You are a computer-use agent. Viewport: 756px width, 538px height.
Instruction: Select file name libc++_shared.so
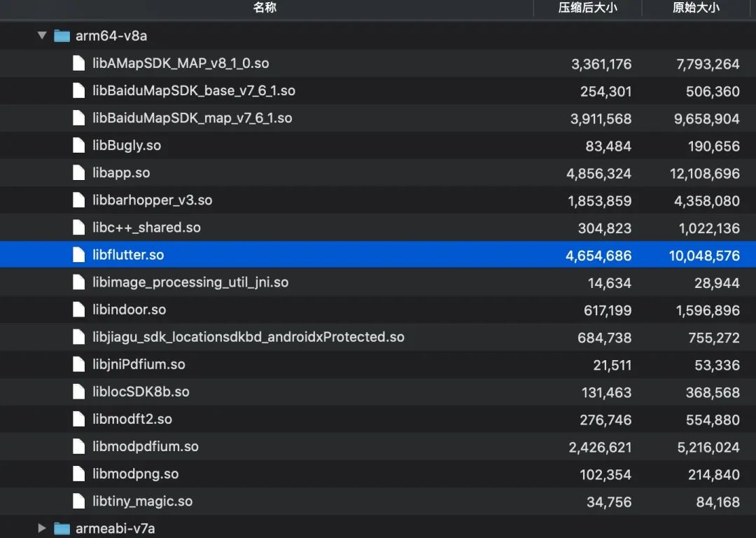(146, 227)
